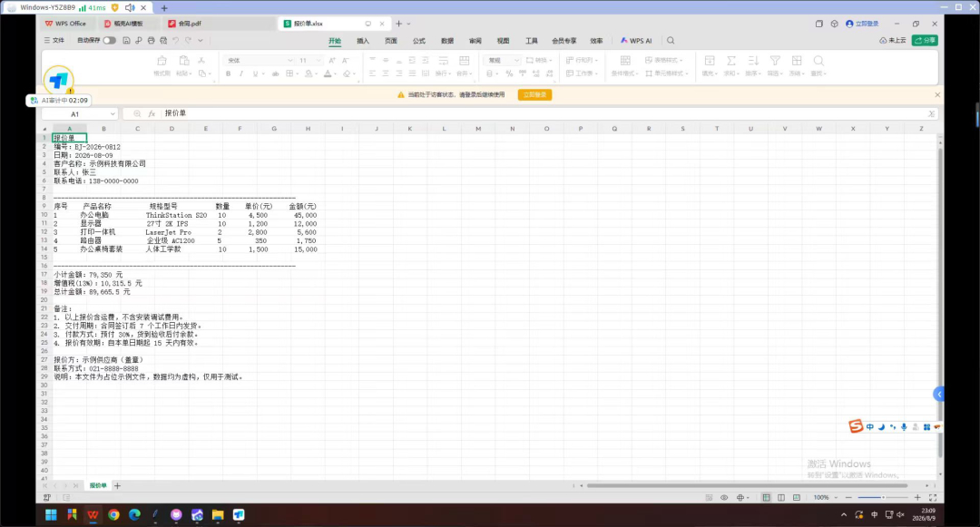Image resolution: width=980 pixels, height=527 pixels.
Task: Click the percent style % icon
Action: tap(509, 73)
